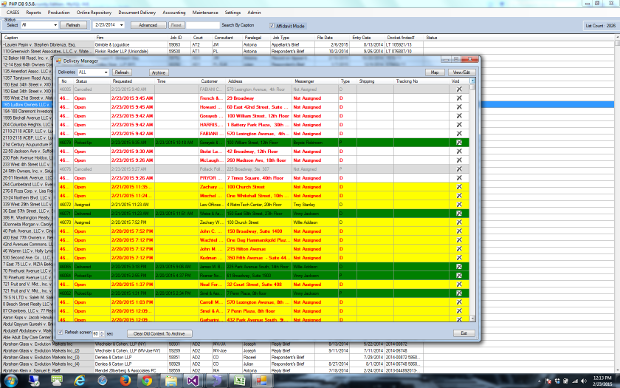
Task: Click Refresh in the main window status bar
Action: coord(73,25)
